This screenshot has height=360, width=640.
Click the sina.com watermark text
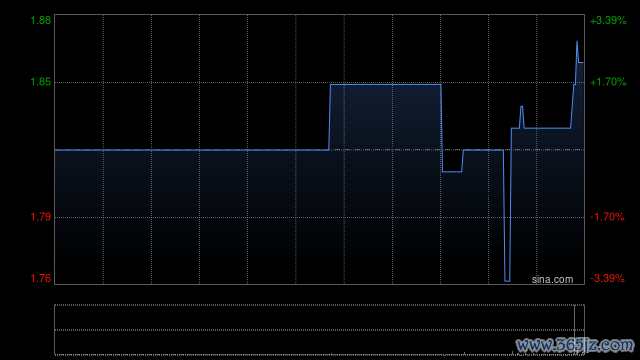[552, 279]
